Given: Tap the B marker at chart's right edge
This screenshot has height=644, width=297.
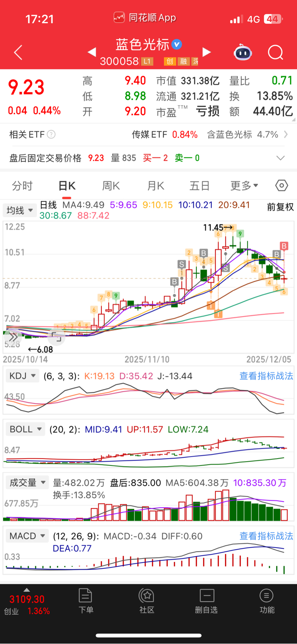Looking at the screenshot, I should pyautogui.click(x=284, y=246).
